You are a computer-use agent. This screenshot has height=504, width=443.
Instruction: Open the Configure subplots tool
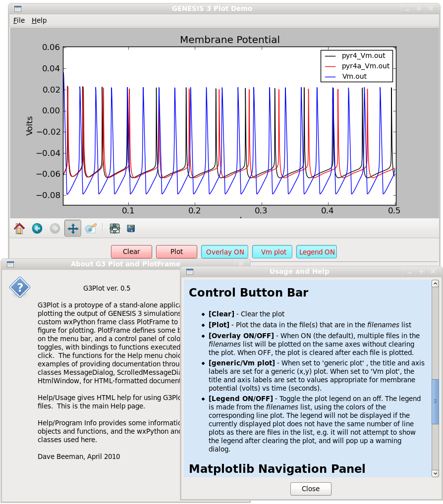coord(114,229)
